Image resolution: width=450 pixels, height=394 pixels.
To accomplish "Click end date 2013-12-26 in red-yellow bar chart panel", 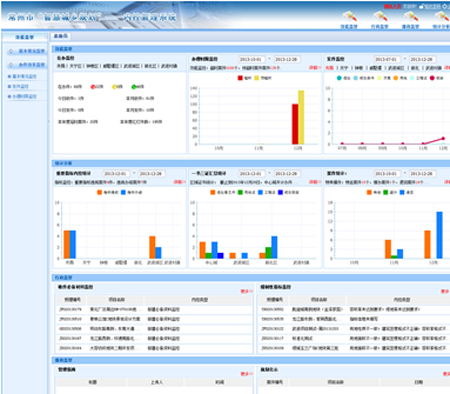I will click(286, 59).
